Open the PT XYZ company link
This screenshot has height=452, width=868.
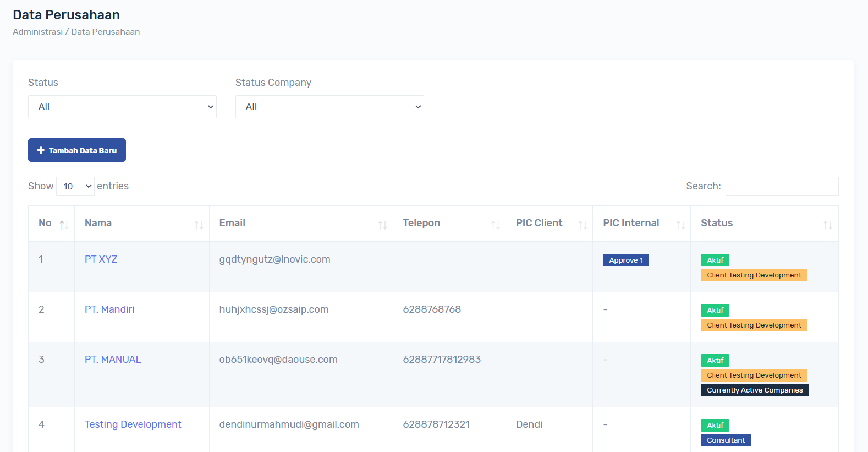tap(101, 259)
